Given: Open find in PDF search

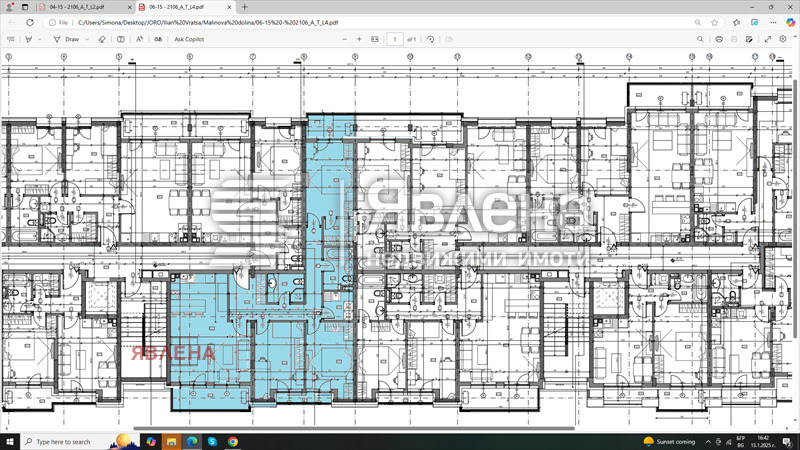Looking at the screenshot, I should click(x=700, y=39).
